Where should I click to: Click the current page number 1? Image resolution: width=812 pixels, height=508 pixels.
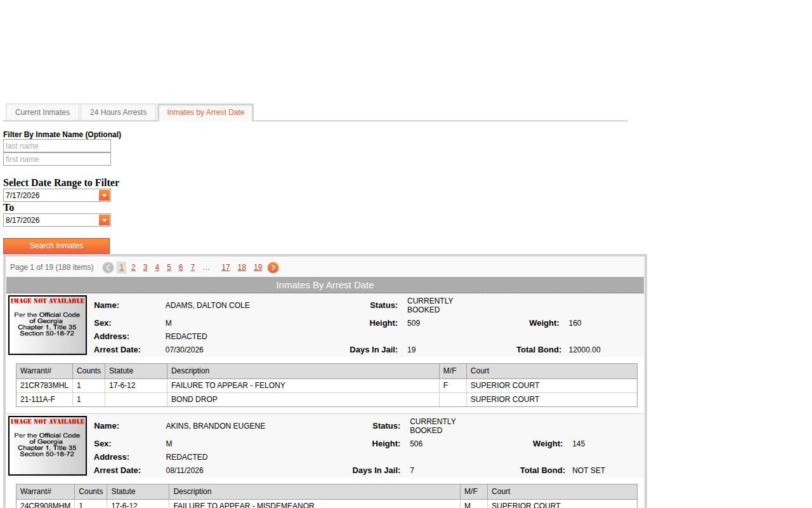121,267
